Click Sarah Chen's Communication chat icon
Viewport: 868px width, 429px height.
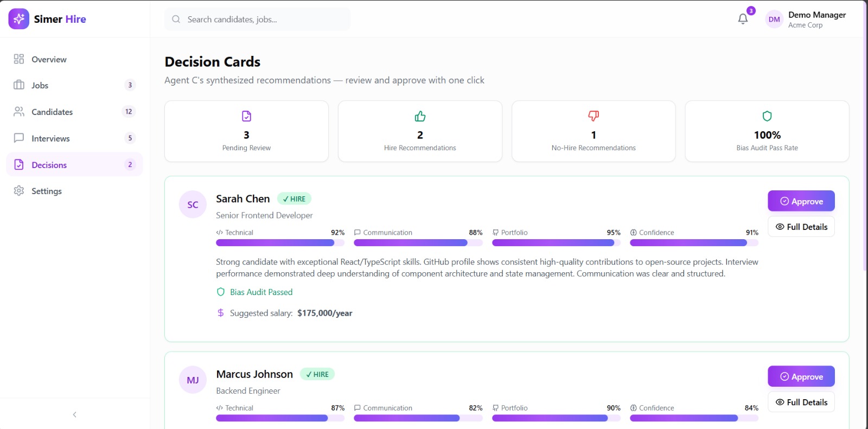[358, 233]
